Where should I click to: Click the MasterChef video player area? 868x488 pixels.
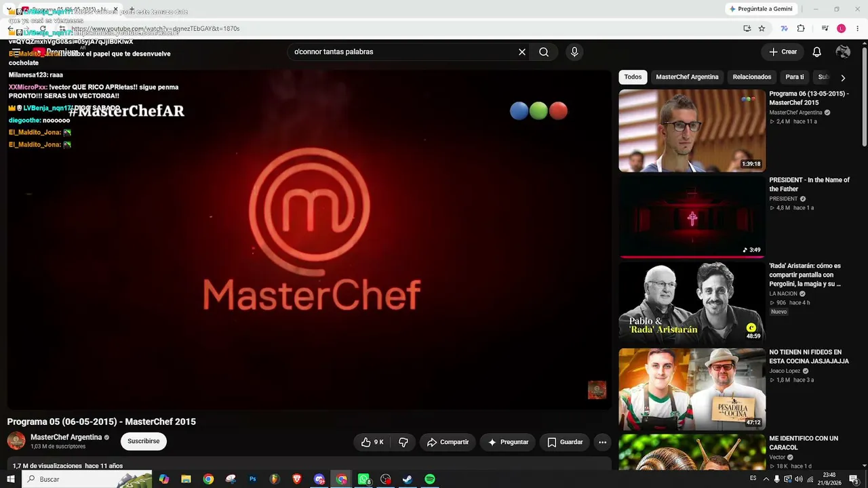coord(309,239)
